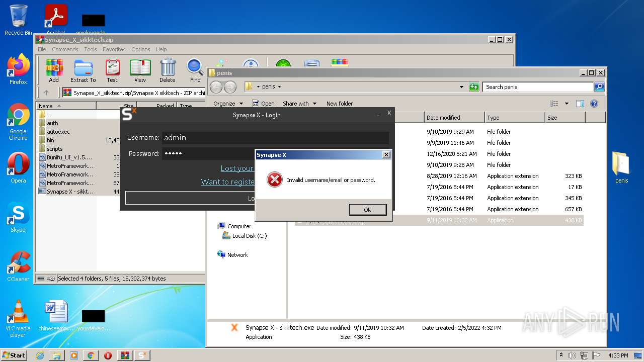Open the CCleaner desktop shortcut
Screen dimensions: 644x362
coord(18,266)
